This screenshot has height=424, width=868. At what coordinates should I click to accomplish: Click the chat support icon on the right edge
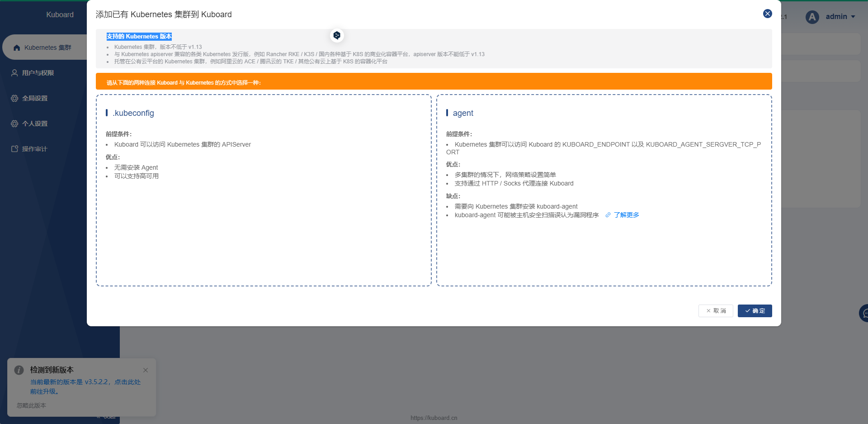pyautogui.click(x=864, y=313)
